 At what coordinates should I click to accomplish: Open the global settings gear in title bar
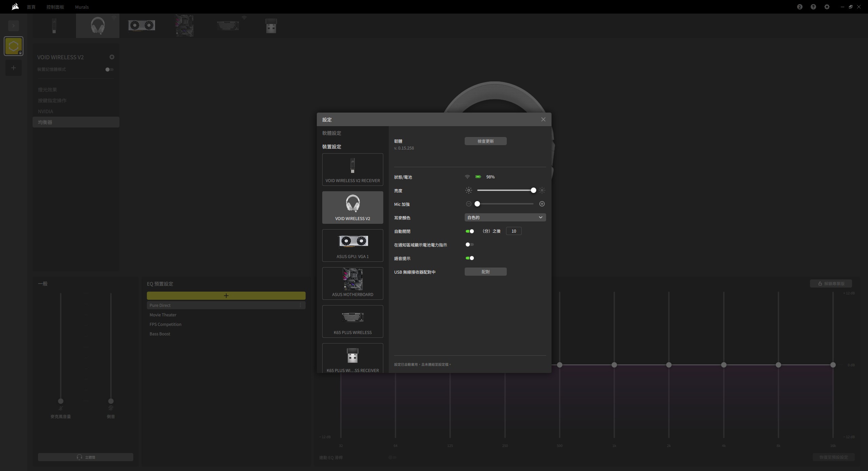click(827, 7)
